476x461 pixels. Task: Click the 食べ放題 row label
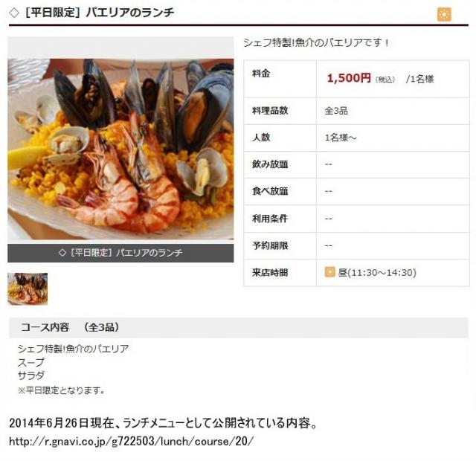(270, 191)
